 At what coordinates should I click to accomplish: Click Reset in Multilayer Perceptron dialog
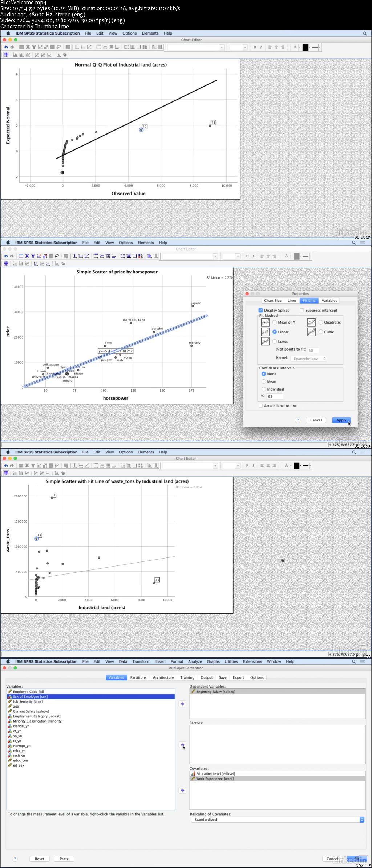pyautogui.click(x=39, y=859)
